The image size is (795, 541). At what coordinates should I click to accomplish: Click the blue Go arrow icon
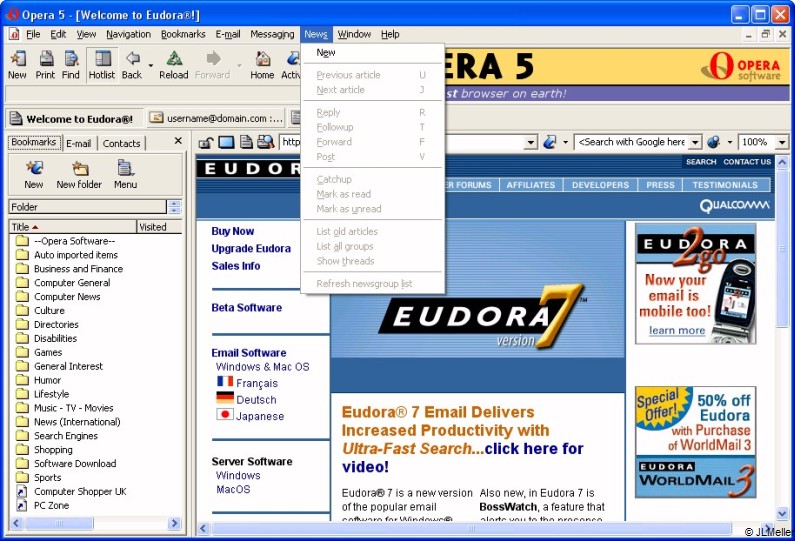tap(550, 142)
